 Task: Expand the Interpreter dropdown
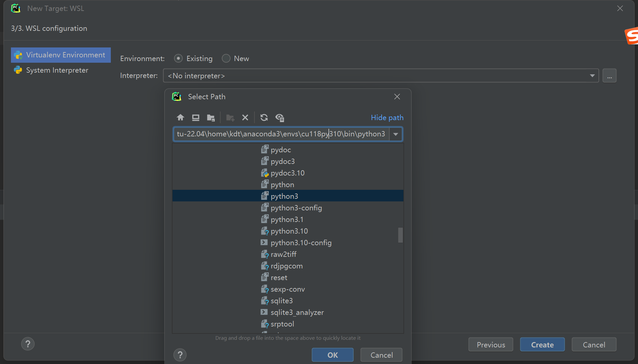coord(592,76)
